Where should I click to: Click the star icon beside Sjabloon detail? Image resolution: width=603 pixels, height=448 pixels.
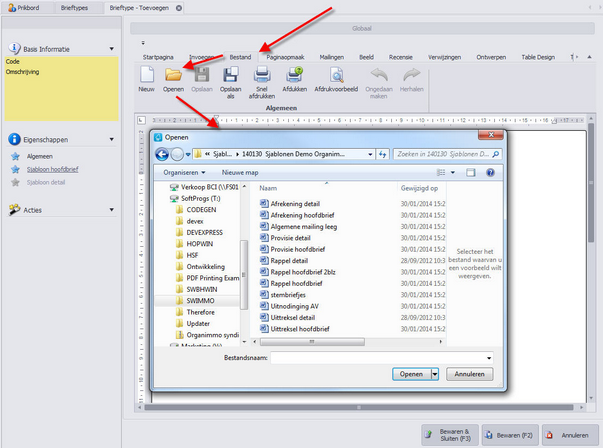pyautogui.click(x=15, y=182)
